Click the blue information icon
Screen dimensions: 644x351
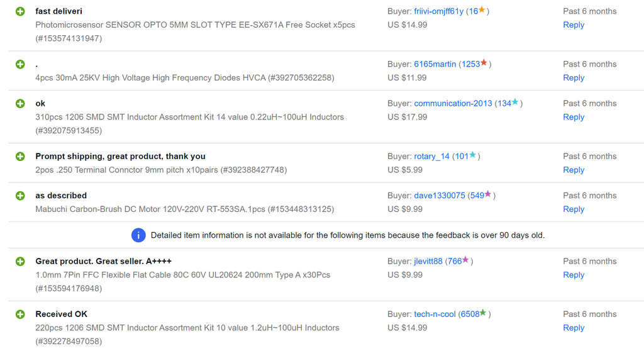138,235
